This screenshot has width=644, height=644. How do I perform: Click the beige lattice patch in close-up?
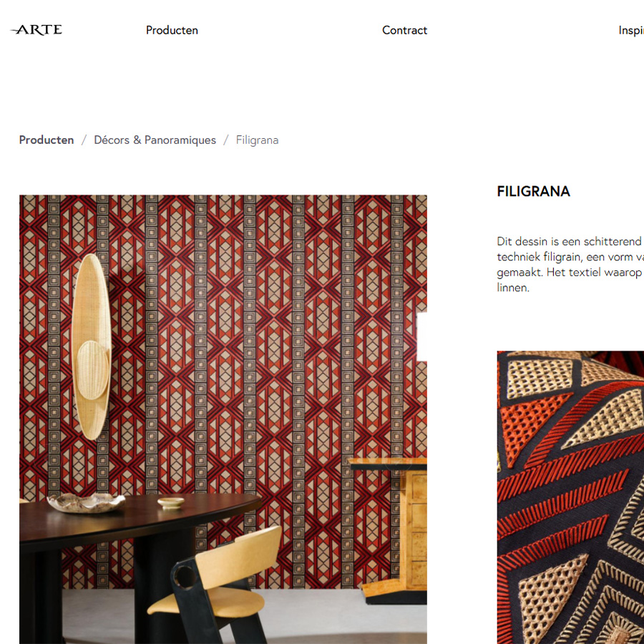coord(539,377)
